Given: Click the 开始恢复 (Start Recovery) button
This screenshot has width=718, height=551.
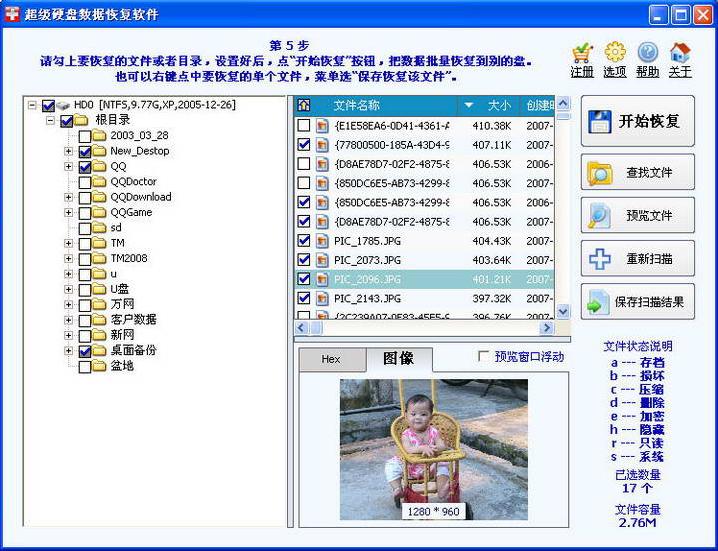Looking at the screenshot, I should (x=637, y=122).
